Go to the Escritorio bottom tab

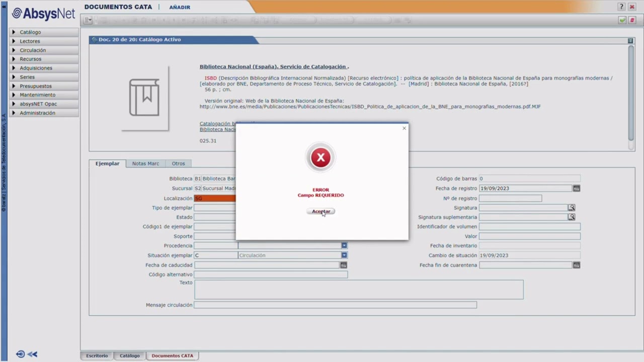(97, 356)
